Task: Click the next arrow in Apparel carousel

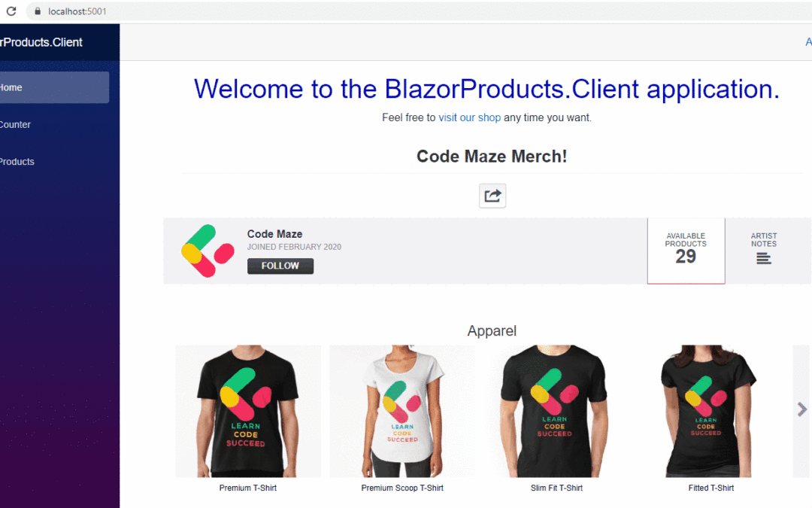Action: 801,409
